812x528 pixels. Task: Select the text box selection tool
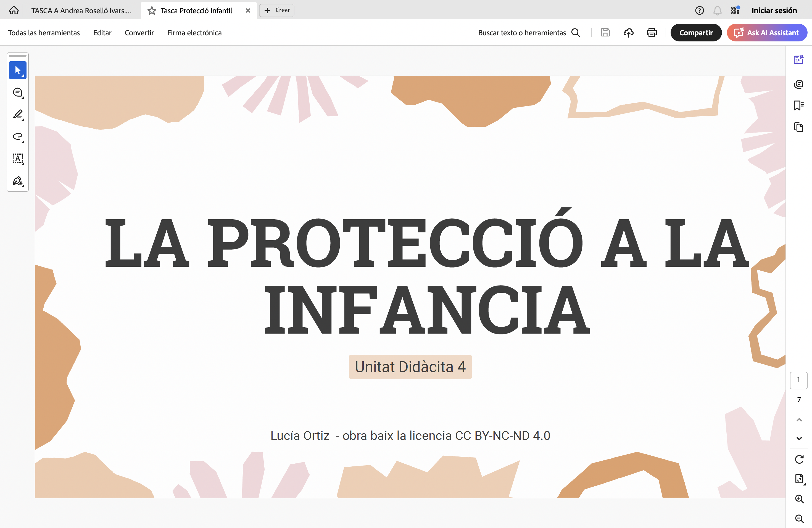(18, 159)
